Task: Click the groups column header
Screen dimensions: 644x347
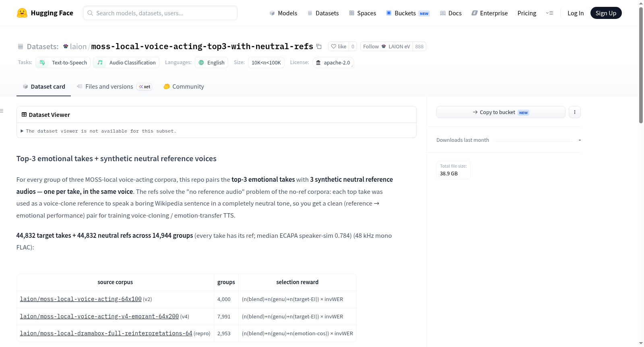Action: point(226,282)
